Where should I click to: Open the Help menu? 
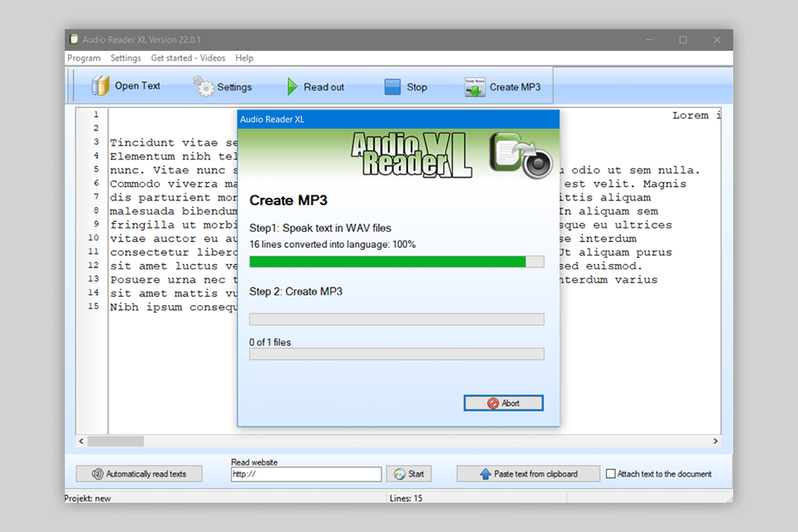pos(244,58)
